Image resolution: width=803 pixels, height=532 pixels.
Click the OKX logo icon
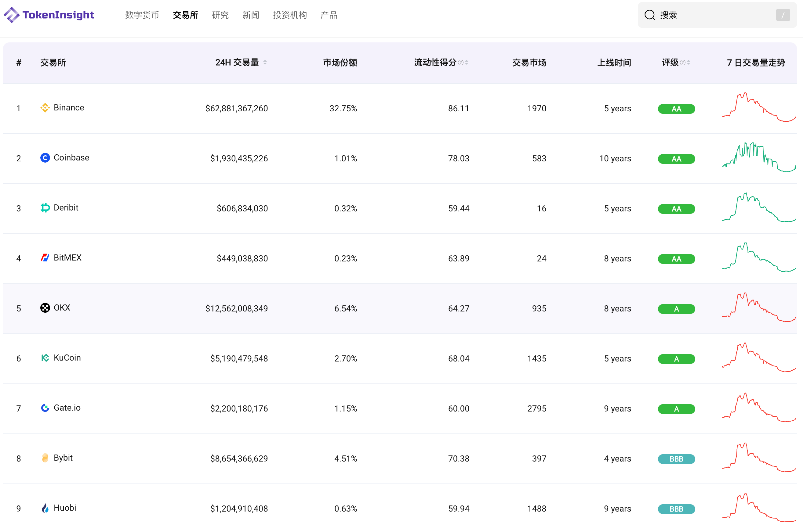(45, 308)
